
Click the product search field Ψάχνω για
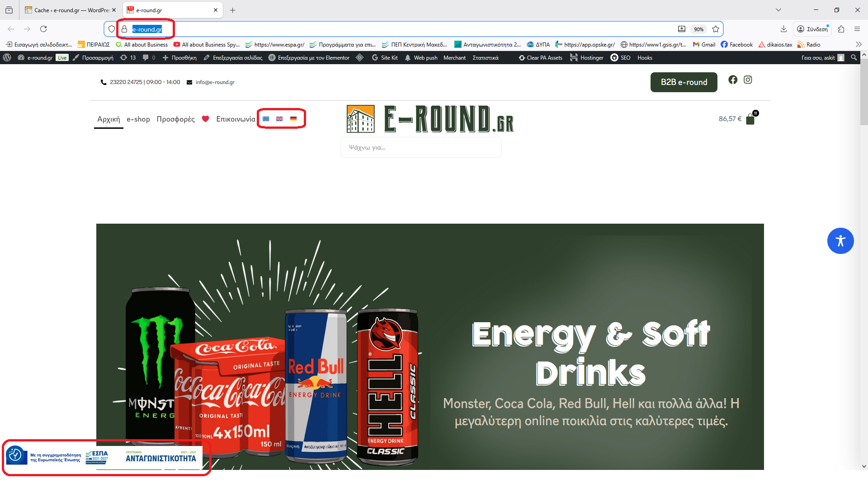tap(420, 147)
